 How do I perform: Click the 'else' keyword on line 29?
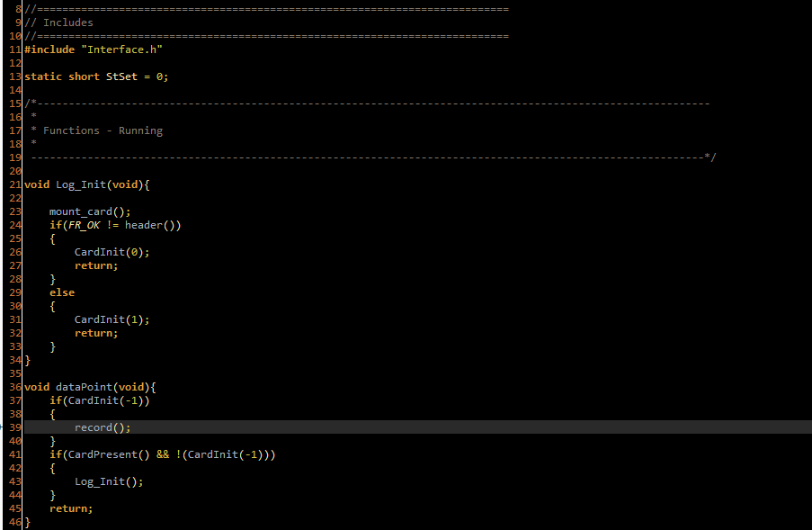[62, 292]
